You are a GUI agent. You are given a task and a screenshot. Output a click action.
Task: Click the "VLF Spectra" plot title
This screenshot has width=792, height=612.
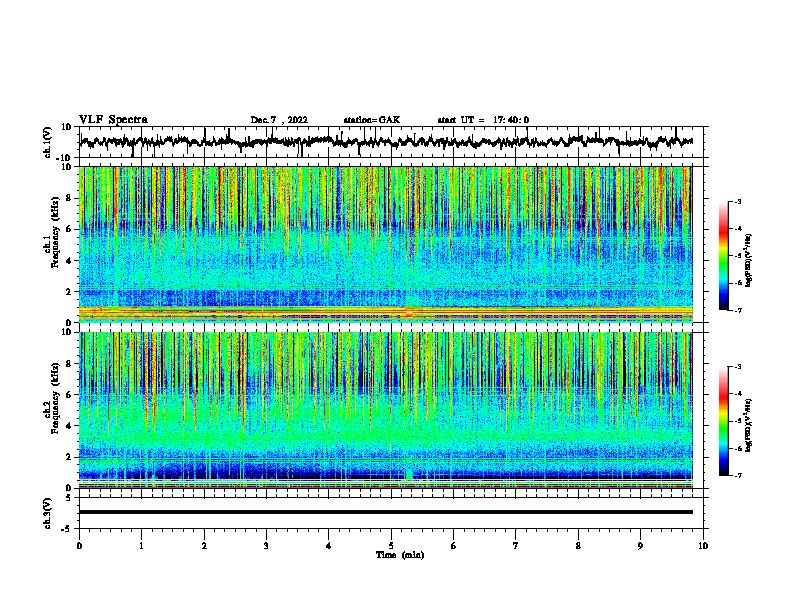[x=113, y=120]
